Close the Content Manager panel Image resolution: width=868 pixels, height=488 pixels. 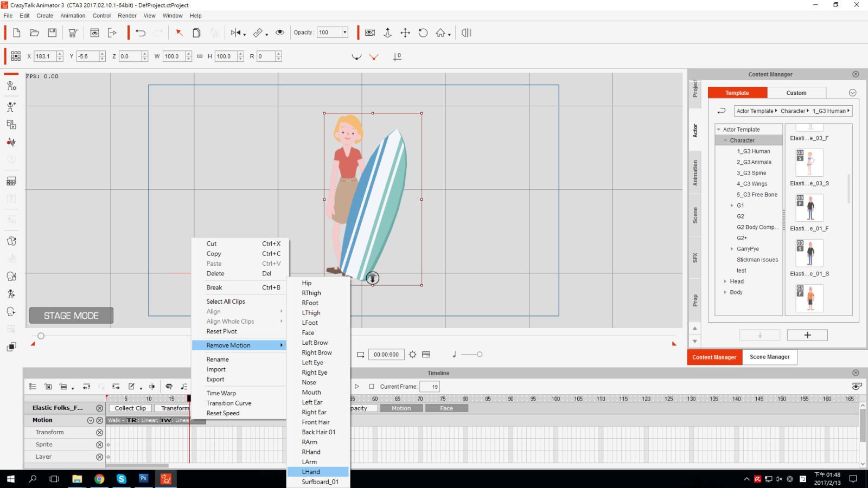click(x=856, y=74)
